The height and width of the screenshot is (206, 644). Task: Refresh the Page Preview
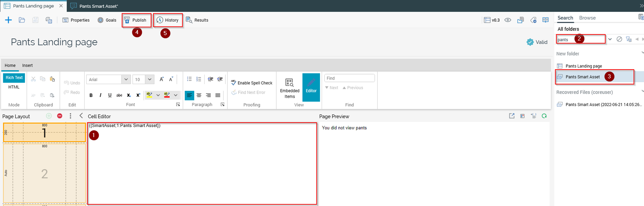pyautogui.click(x=544, y=116)
